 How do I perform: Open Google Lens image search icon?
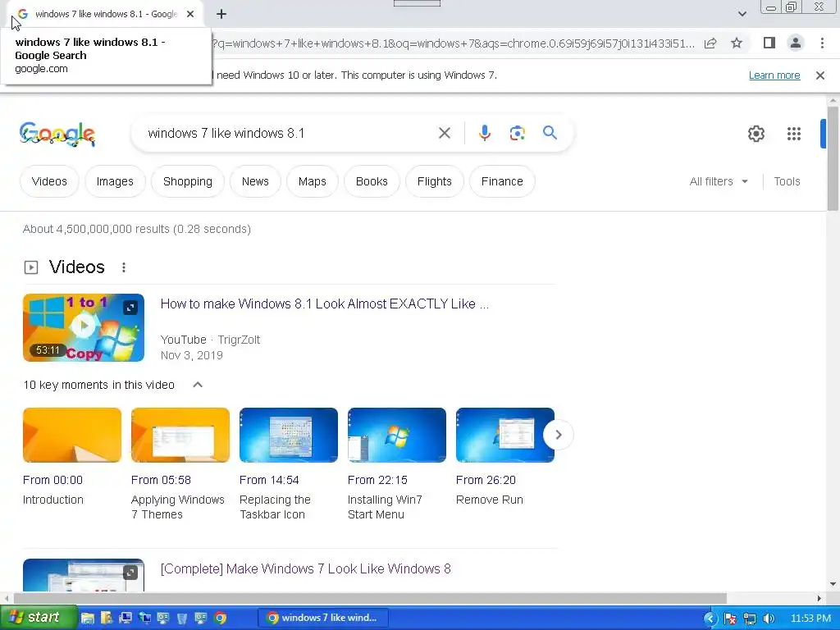point(517,133)
